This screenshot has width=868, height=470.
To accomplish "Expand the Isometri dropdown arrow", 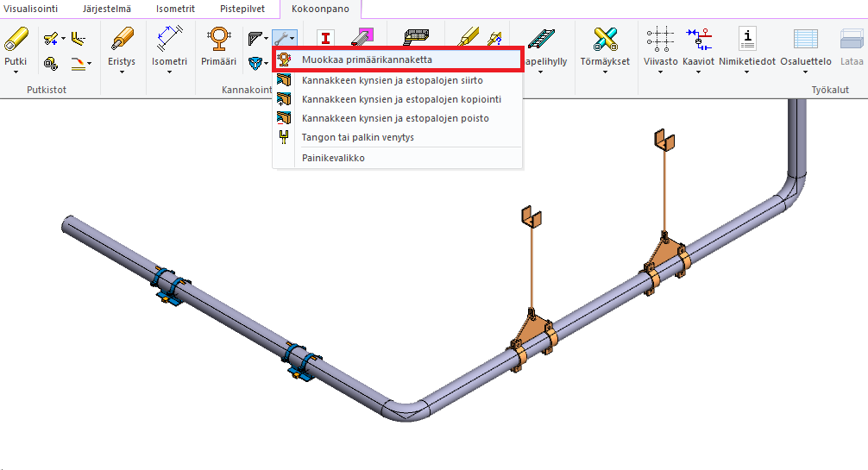I will tap(169, 72).
